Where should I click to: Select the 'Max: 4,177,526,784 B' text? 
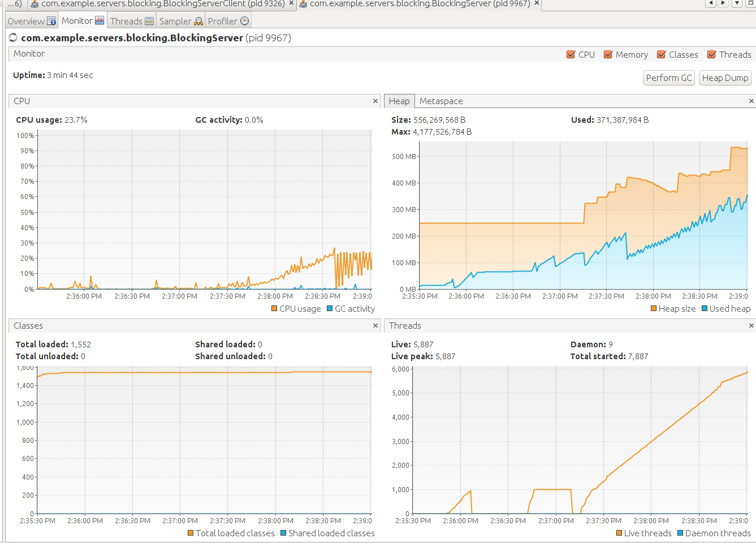[x=431, y=132]
